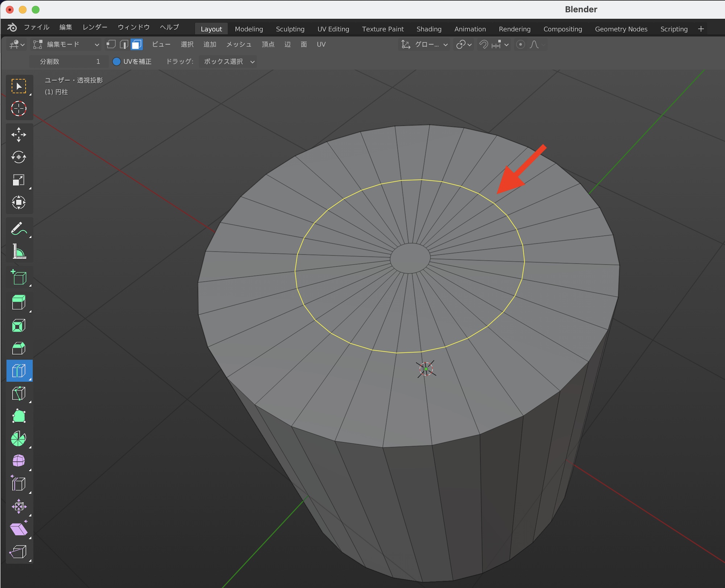Enable face select mode
The image size is (725, 588).
(x=137, y=45)
